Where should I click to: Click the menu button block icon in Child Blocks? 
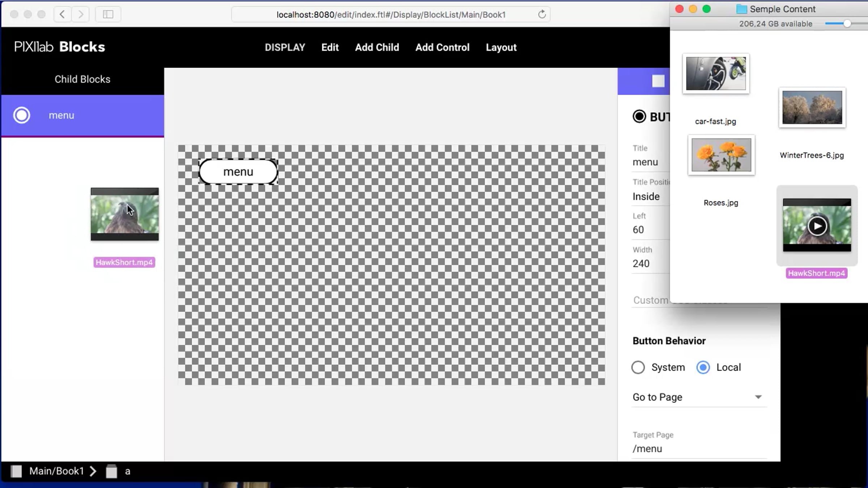(x=22, y=115)
